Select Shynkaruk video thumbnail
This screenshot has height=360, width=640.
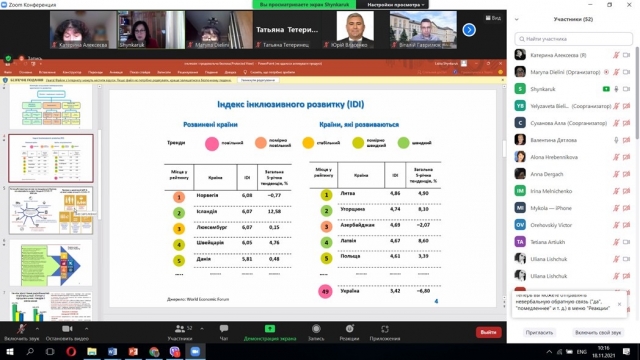(x=151, y=30)
